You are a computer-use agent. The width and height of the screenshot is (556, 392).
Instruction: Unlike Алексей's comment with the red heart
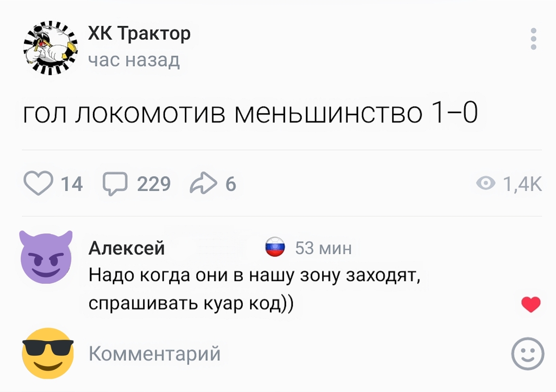[x=531, y=304]
